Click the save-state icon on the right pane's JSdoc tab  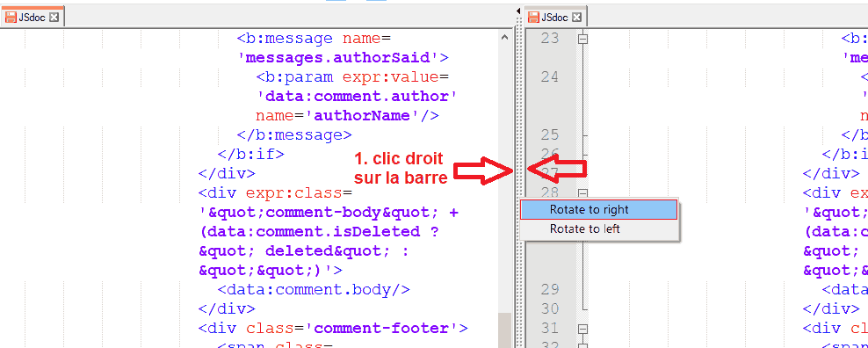532,18
